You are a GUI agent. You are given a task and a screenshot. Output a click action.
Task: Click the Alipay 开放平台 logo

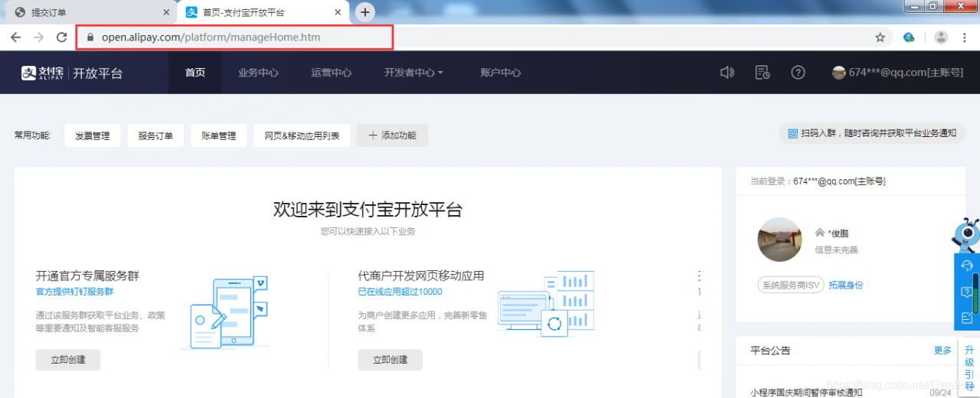[x=71, y=73]
